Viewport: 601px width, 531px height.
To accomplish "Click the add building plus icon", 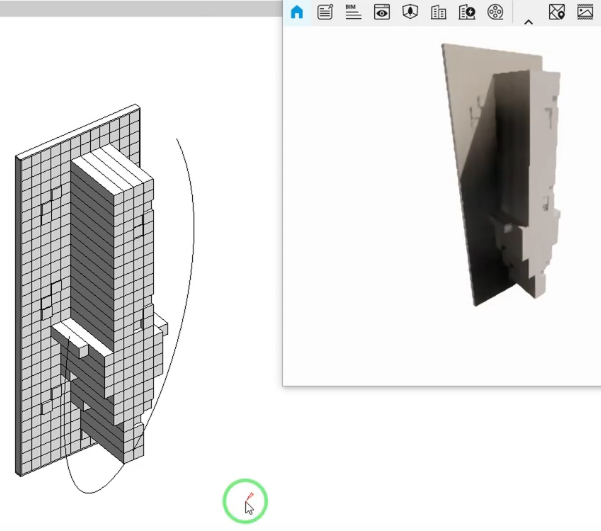I will [466, 12].
